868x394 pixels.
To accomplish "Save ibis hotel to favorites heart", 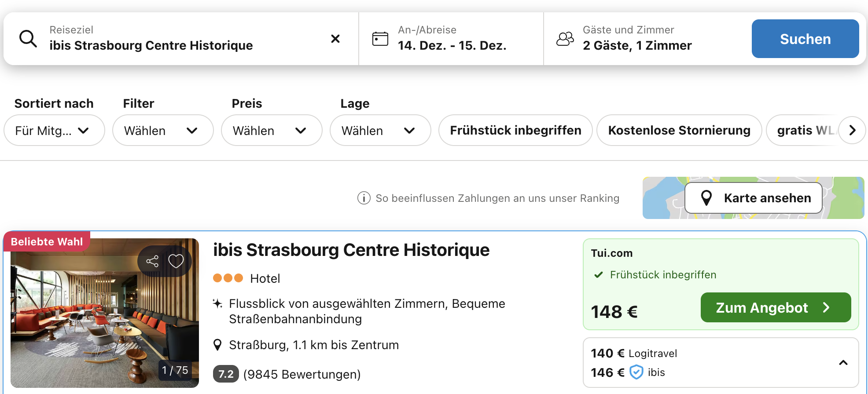I will click(176, 261).
